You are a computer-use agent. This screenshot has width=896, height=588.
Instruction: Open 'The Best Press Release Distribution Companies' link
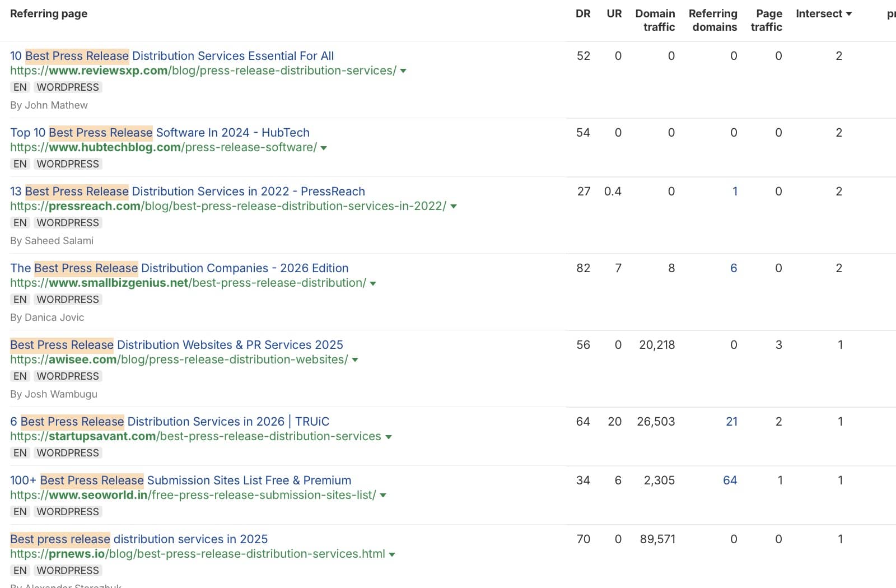pyautogui.click(x=179, y=268)
